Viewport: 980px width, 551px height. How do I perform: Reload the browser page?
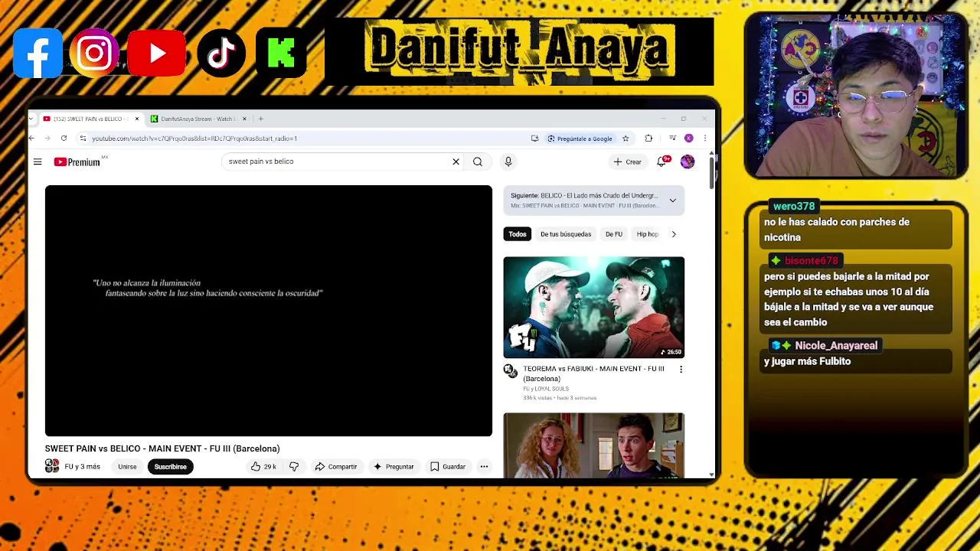(64, 139)
